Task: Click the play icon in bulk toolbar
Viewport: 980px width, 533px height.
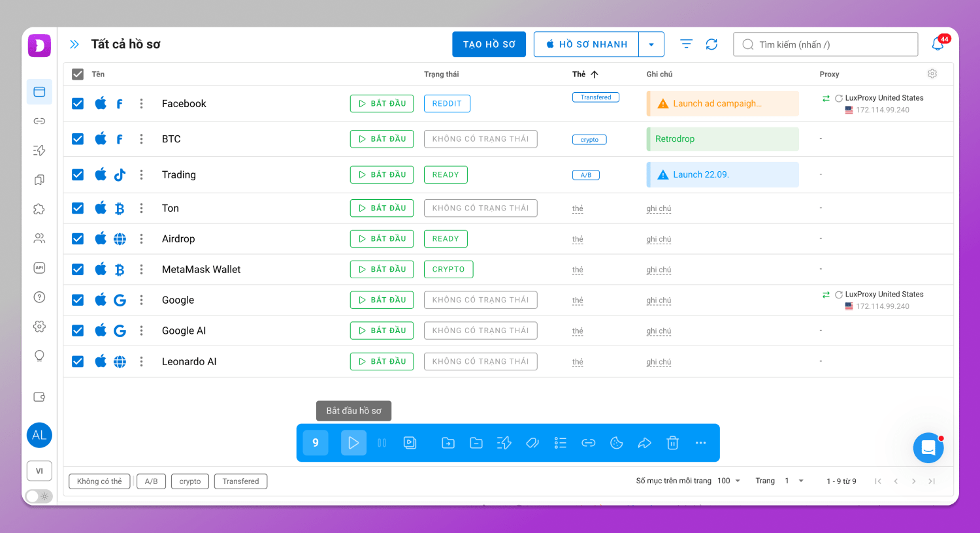Action: [x=353, y=443]
